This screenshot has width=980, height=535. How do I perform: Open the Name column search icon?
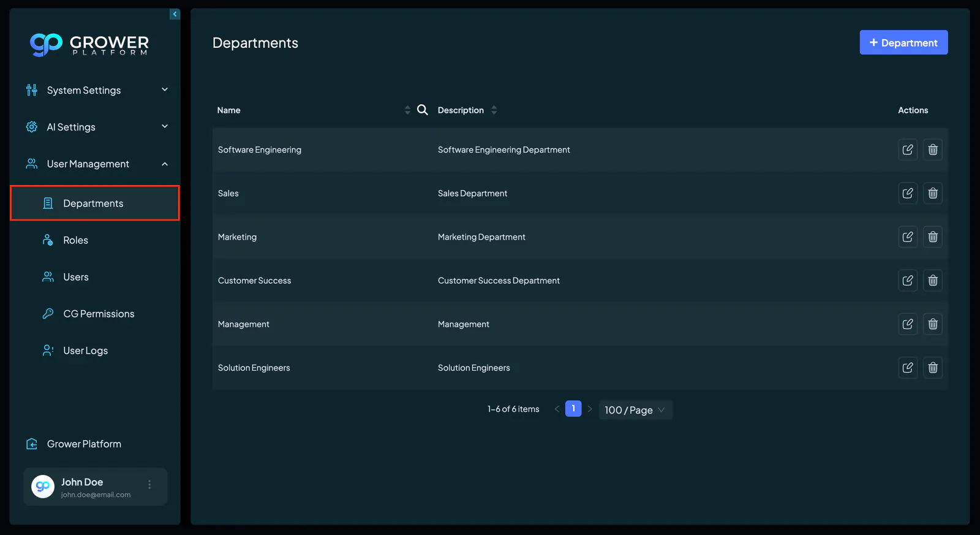423,110
